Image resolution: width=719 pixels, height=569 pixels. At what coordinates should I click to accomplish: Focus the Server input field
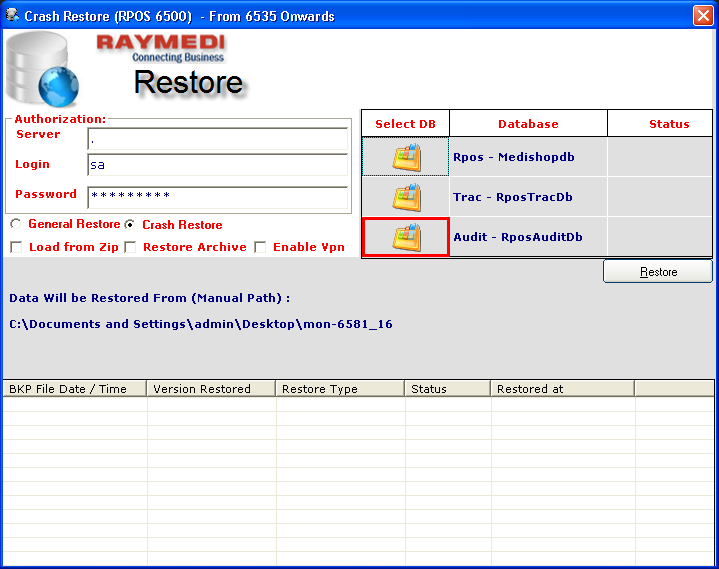click(217, 138)
